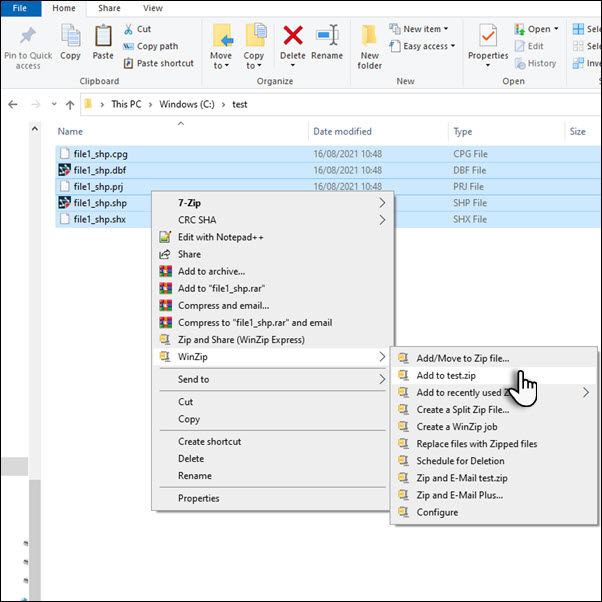Screen dimensions: 602x602
Task: Choose Add to test.zip
Action: [x=494, y=375]
